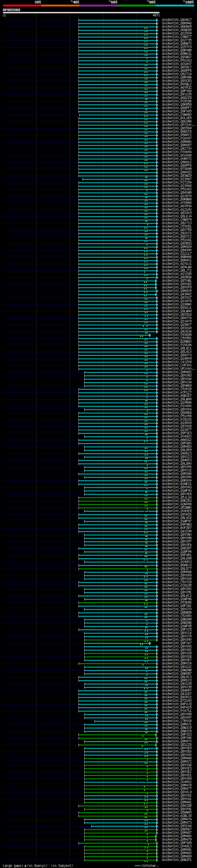Open hit UniRef100_Q8H946
Image resolution: width=197 pixels, height=868 pixels.
(176, 23)
